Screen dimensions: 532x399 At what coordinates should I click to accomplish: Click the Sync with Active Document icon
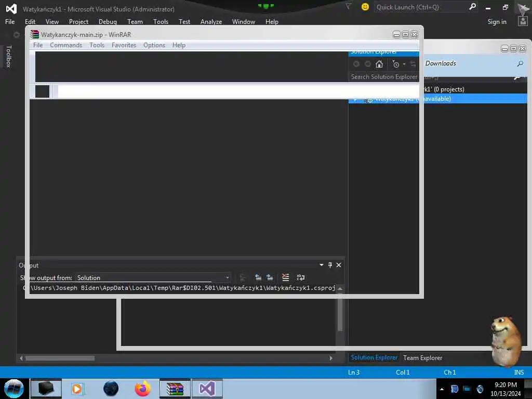coord(413,64)
